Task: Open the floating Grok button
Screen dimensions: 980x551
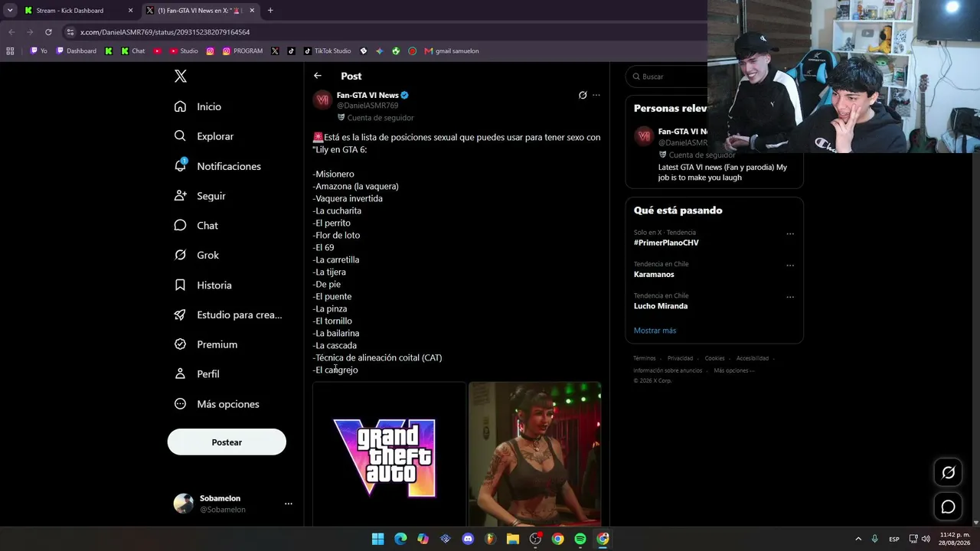Action: click(948, 473)
